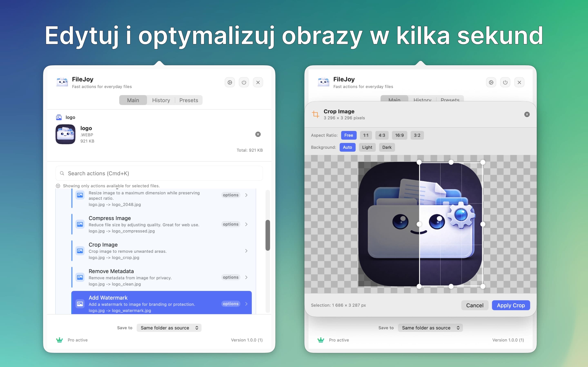
Task: Expand the Crop Image action chevron
Action: click(x=246, y=251)
